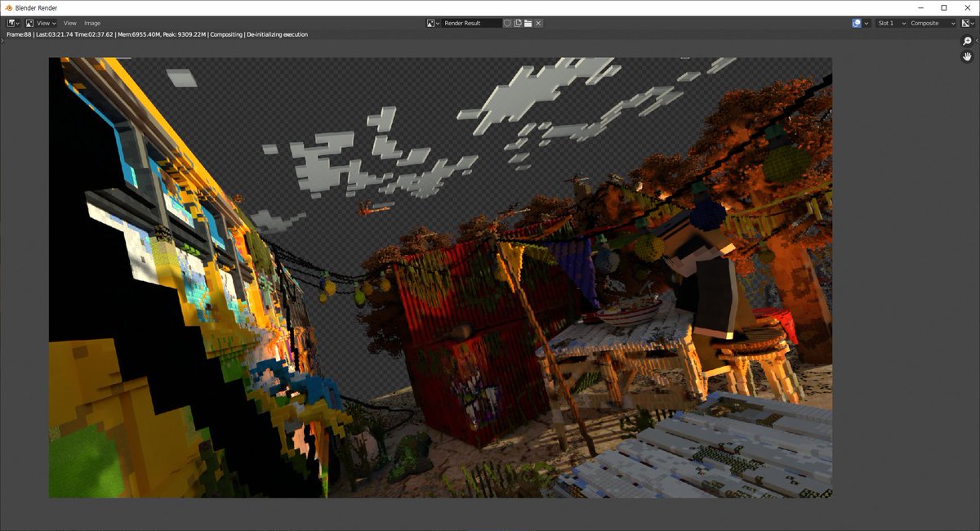980x531 pixels.
Task: Open the image browse dropdown icon
Action: pyautogui.click(x=434, y=23)
